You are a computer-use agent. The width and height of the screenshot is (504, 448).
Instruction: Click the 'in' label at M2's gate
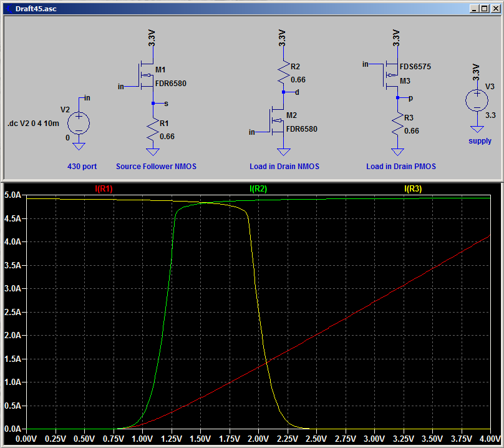tap(252, 132)
